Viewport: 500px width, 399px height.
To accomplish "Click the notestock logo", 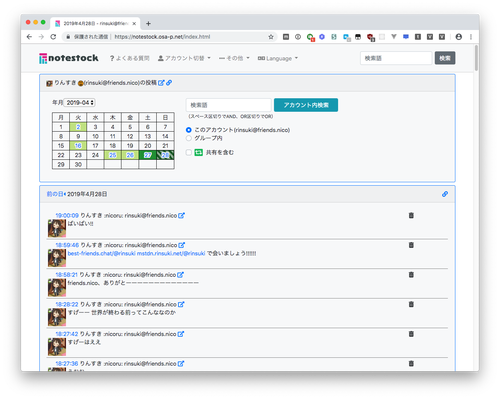I will click(69, 58).
